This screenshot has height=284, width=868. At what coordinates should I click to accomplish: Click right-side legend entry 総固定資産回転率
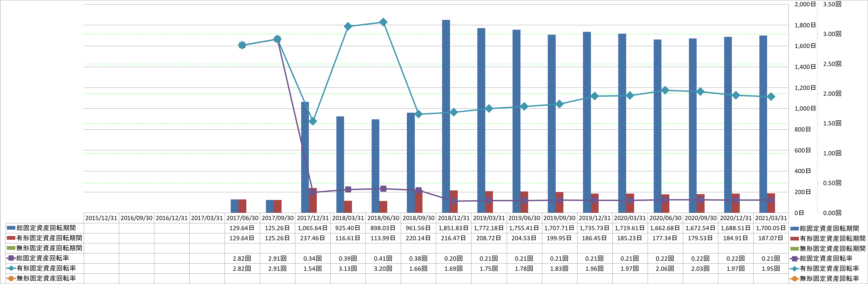(x=821, y=259)
